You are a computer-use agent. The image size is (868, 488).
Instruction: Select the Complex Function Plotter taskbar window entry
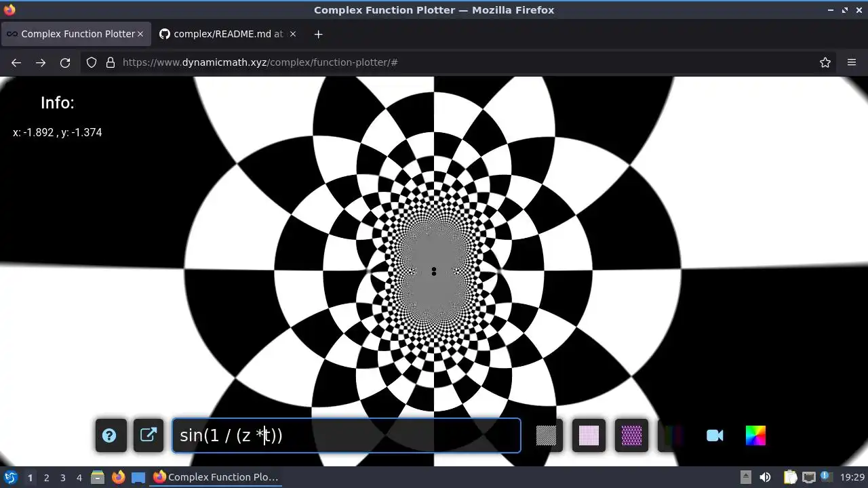(216, 477)
